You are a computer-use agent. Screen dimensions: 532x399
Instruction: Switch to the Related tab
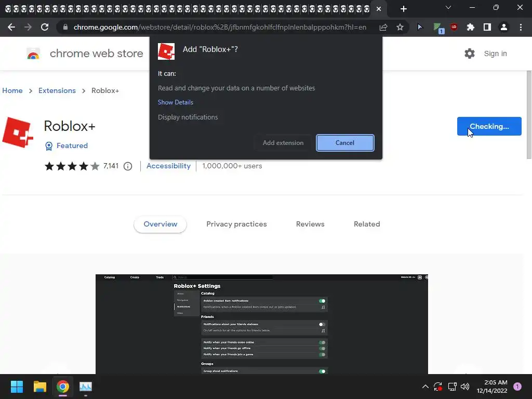click(x=367, y=224)
